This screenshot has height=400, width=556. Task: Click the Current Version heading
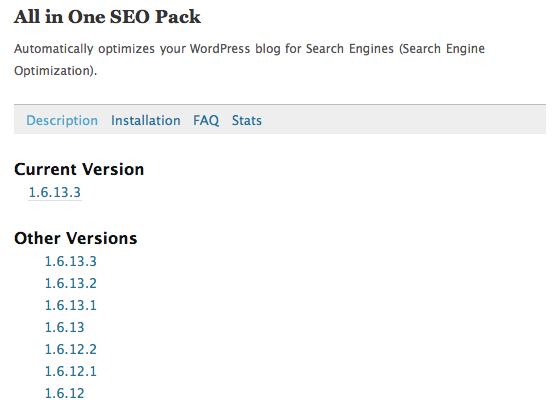point(79,169)
